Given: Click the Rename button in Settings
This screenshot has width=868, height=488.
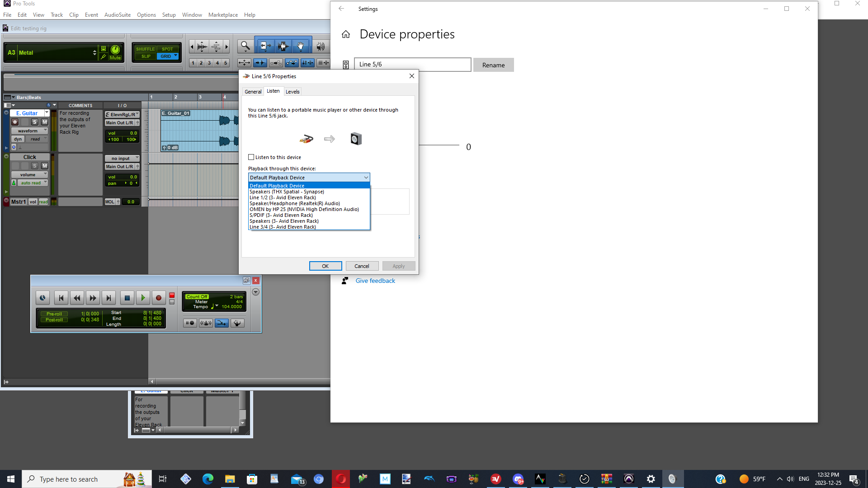Looking at the screenshot, I should pos(493,65).
